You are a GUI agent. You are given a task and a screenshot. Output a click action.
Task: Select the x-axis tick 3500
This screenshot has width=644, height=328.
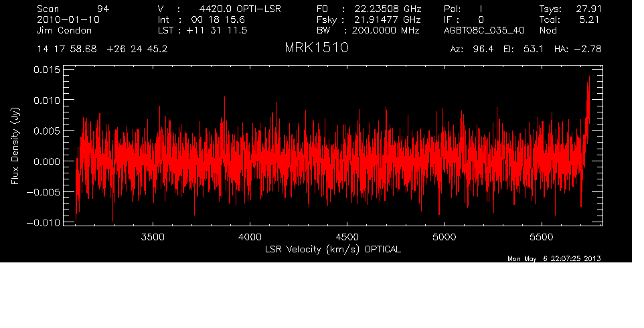[153, 237]
